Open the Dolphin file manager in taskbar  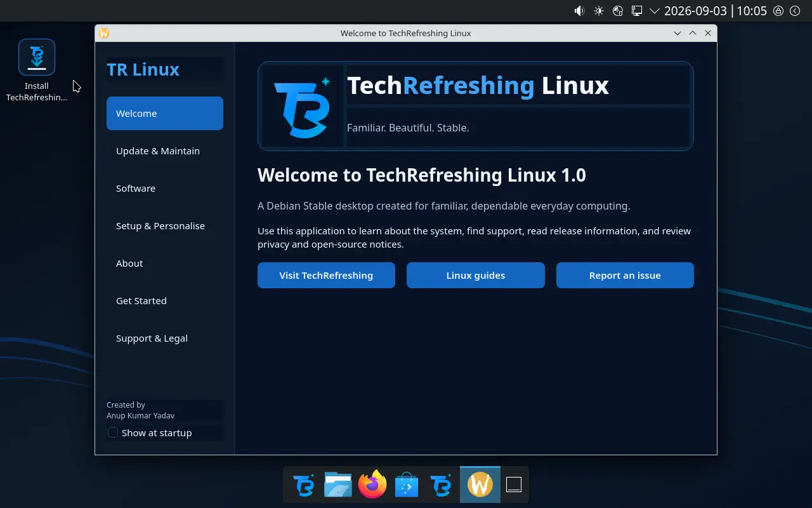click(338, 485)
